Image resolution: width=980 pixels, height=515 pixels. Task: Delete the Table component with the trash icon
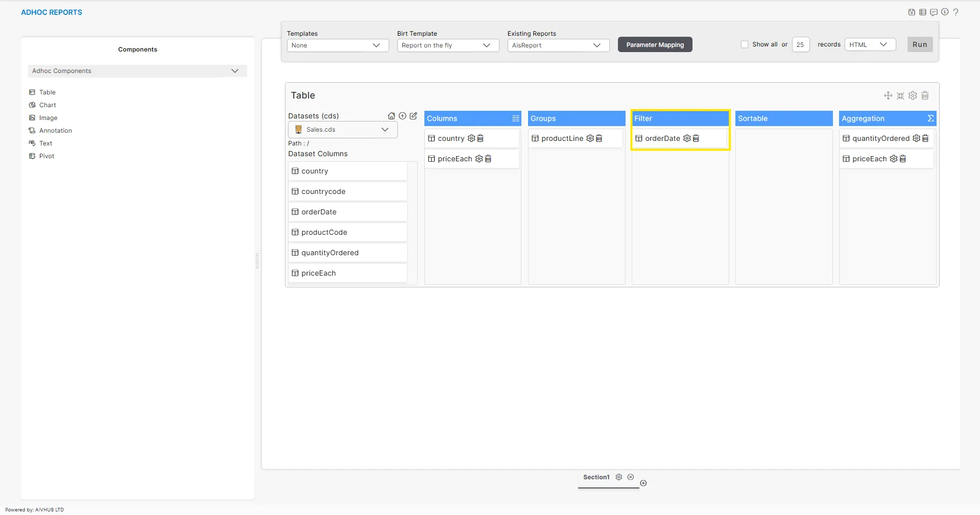(925, 95)
